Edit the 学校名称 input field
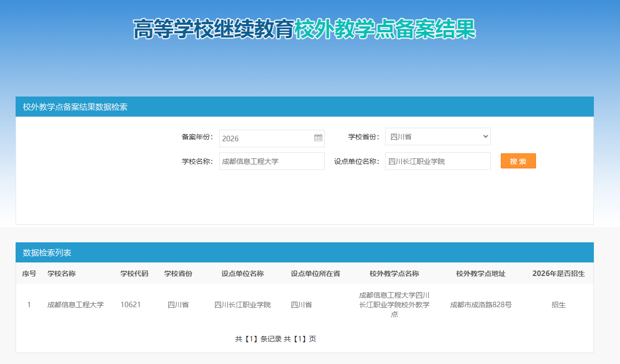This screenshot has height=364, width=620. point(272,161)
